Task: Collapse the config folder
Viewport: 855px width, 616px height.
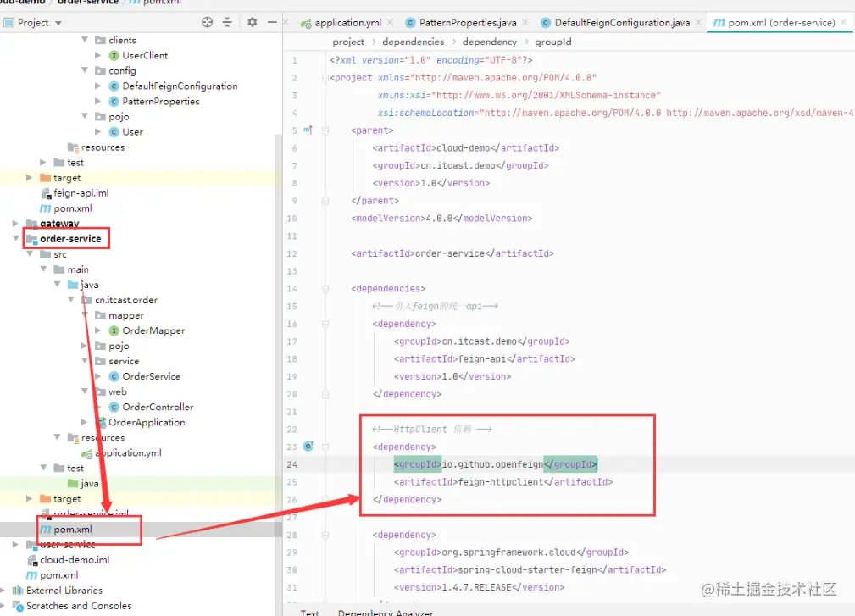Action: (x=85, y=70)
